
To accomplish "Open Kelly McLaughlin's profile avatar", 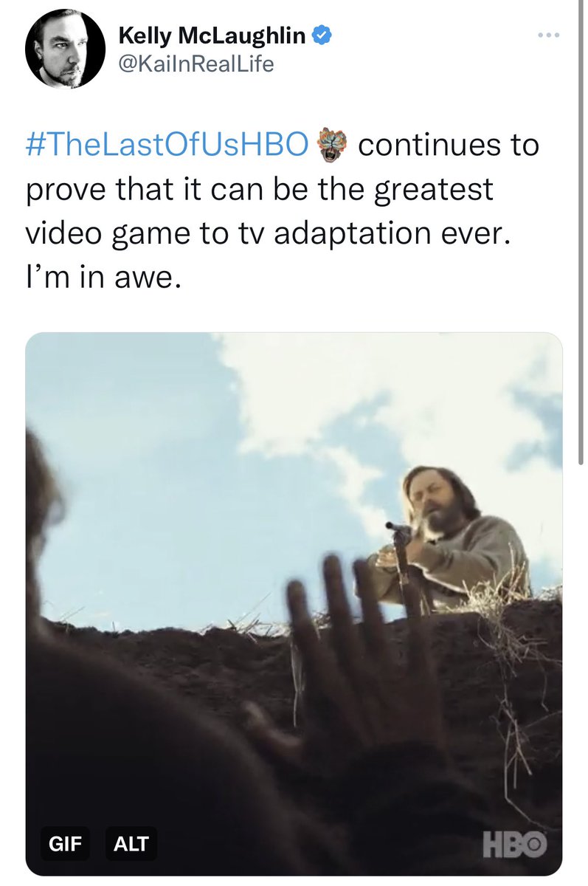I will (66, 50).
